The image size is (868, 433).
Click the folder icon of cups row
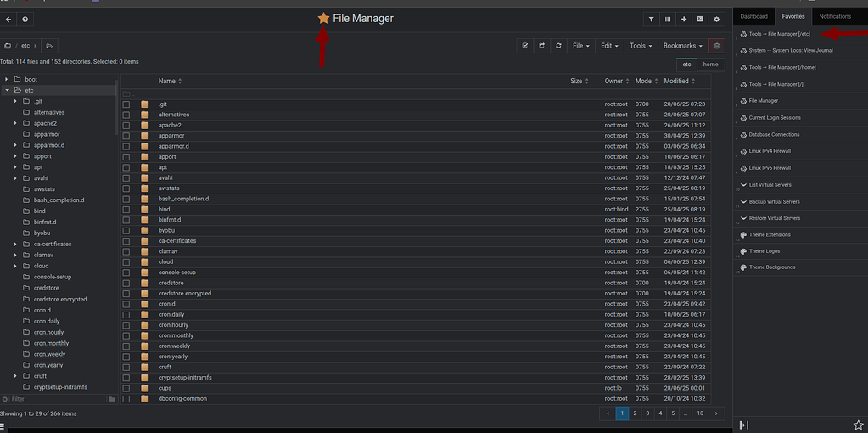[x=145, y=388]
